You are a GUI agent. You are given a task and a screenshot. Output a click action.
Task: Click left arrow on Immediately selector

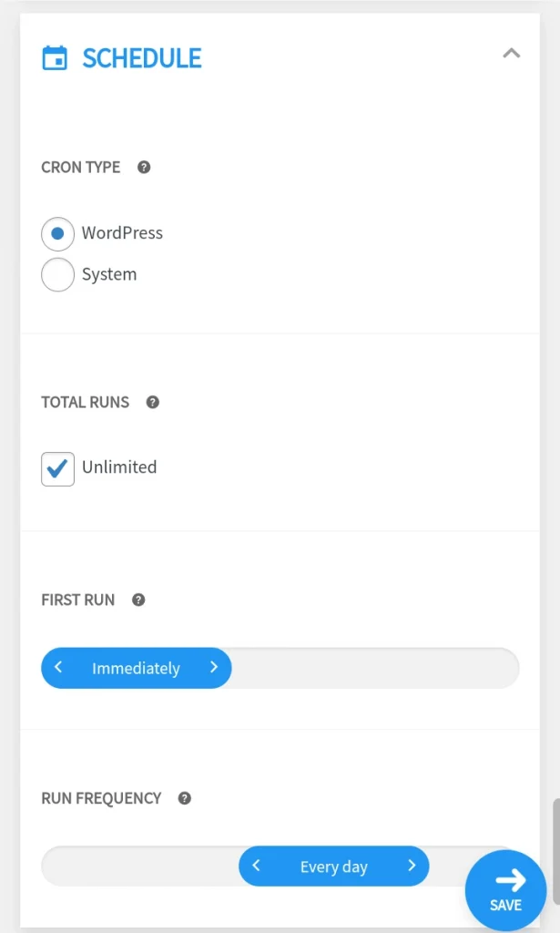click(x=58, y=667)
